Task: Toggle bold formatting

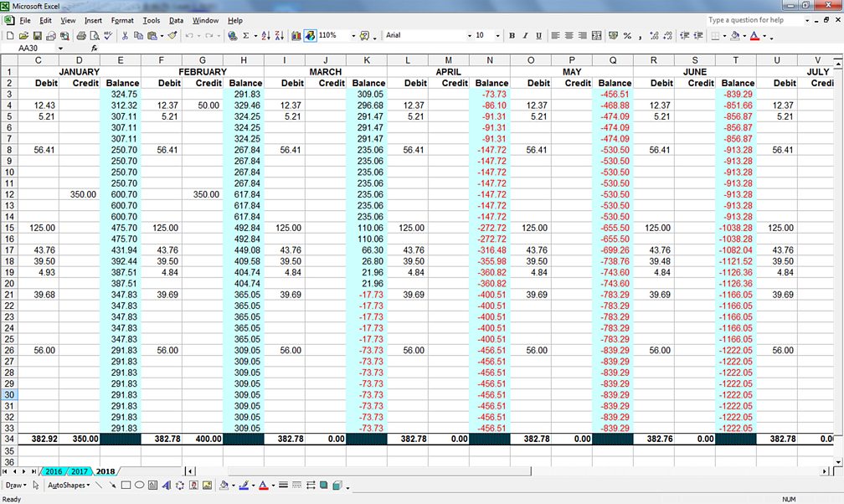Action: tap(512, 35)
